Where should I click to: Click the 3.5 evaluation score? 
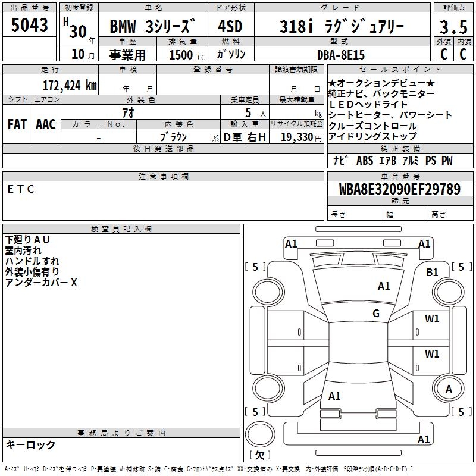453,26
